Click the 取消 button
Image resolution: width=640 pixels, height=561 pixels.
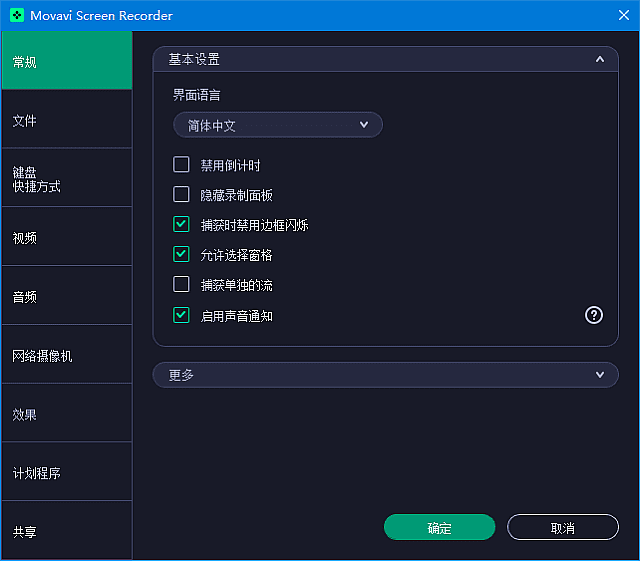562,528
